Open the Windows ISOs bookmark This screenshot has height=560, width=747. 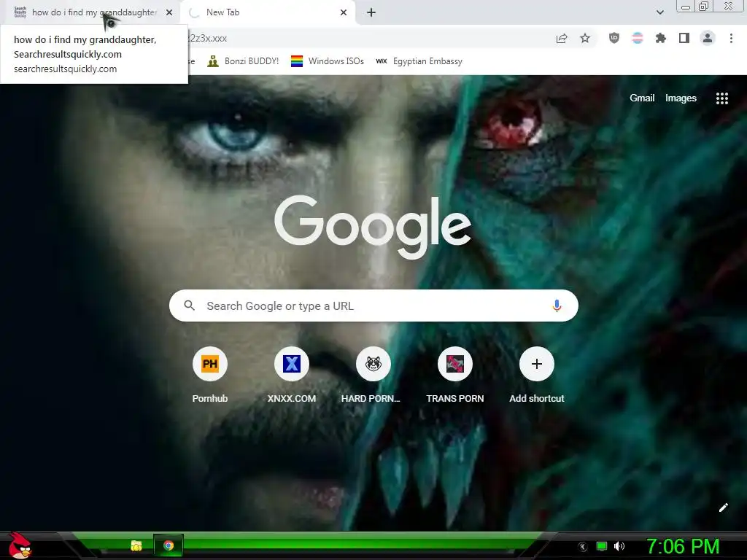tap(328, 61)
